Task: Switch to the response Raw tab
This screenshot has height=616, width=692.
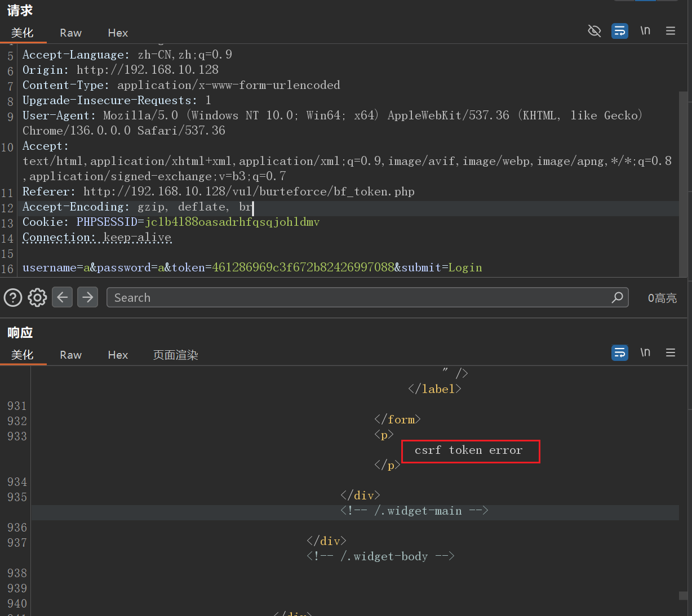Action: tap(70, 355)
